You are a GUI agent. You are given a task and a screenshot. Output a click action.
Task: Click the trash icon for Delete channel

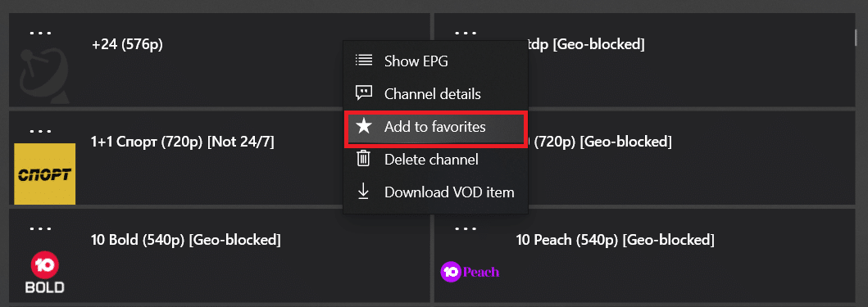[x=364, y=160]
